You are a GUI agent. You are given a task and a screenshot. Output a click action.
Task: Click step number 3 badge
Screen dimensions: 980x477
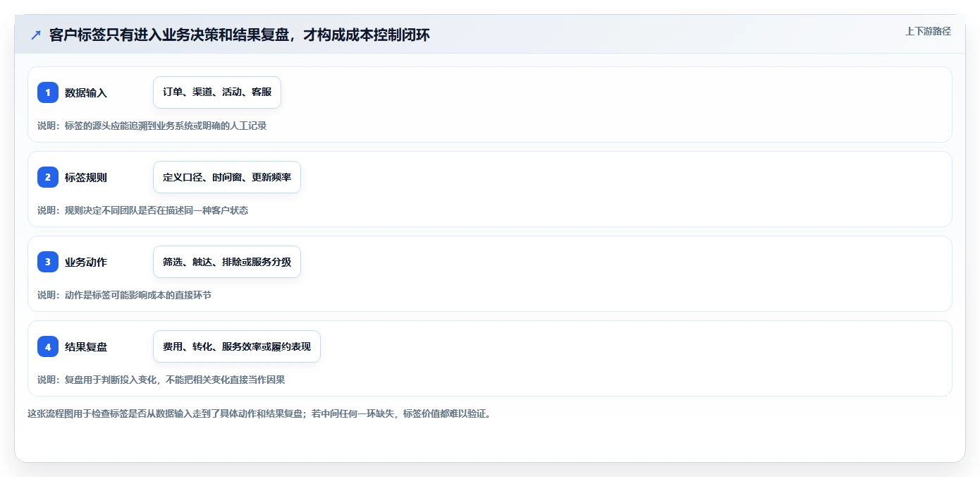[x=48, y=262]
